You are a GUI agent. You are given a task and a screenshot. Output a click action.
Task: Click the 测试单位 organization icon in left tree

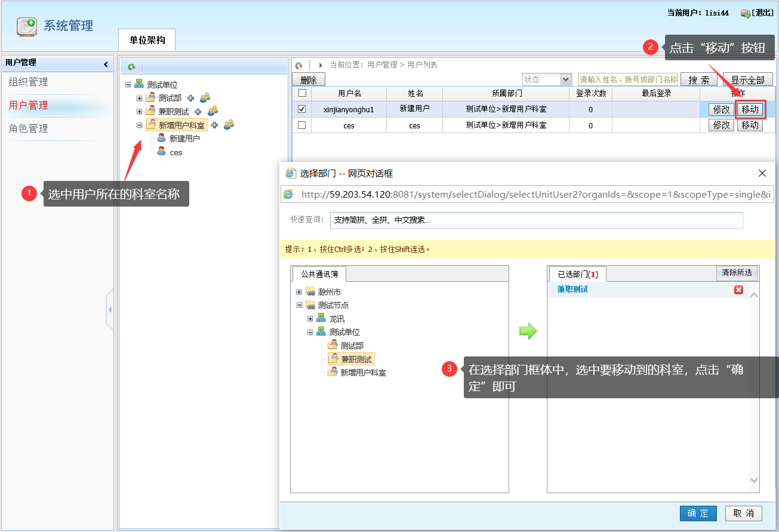click(x=139, y=84)
